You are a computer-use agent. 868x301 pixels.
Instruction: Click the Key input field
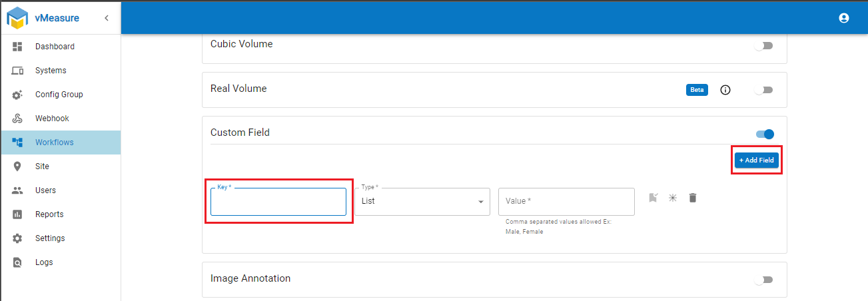278,202
